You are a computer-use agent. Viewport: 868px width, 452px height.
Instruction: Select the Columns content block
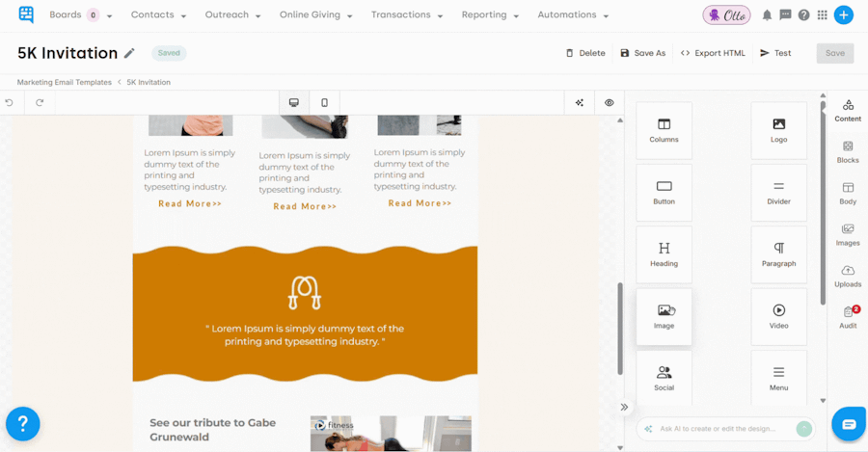(664, 130)
